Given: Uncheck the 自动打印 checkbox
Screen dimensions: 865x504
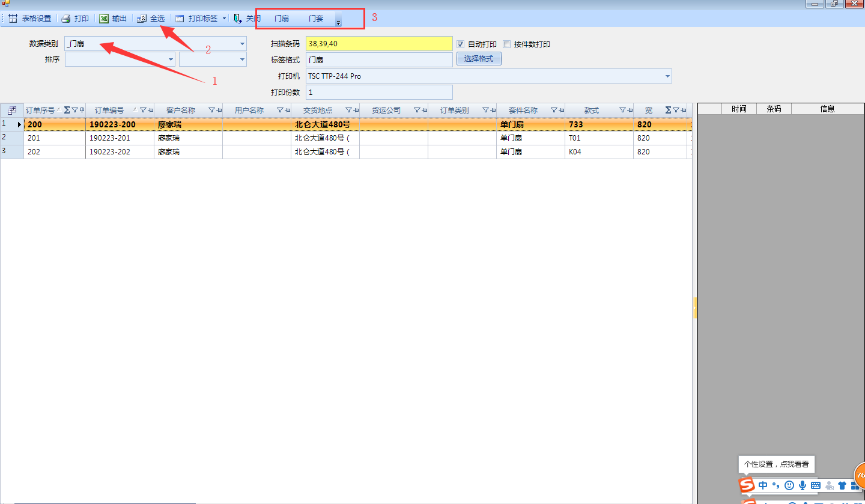Looking at the screenshot, I should (x=461, y=44).
